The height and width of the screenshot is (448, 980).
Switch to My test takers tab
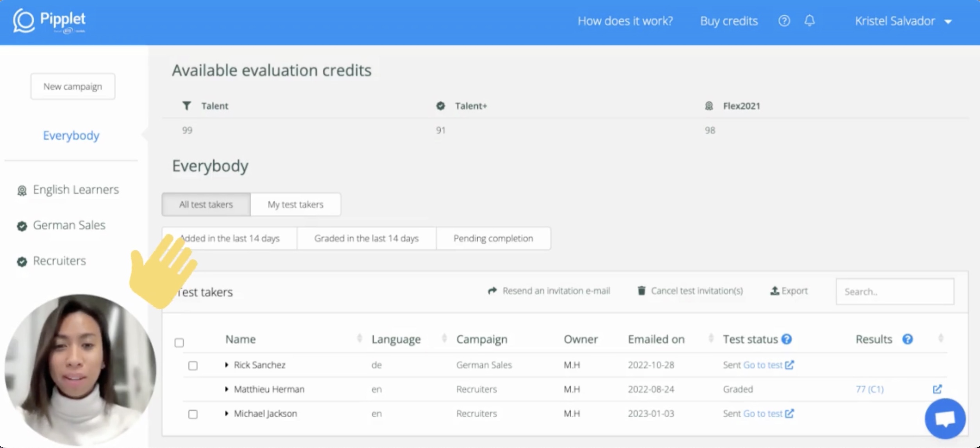[295, 204]
